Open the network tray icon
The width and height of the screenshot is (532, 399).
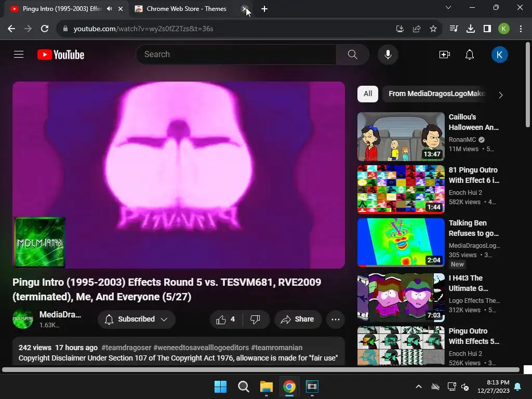pyautogui.click(x=451, y=387)
